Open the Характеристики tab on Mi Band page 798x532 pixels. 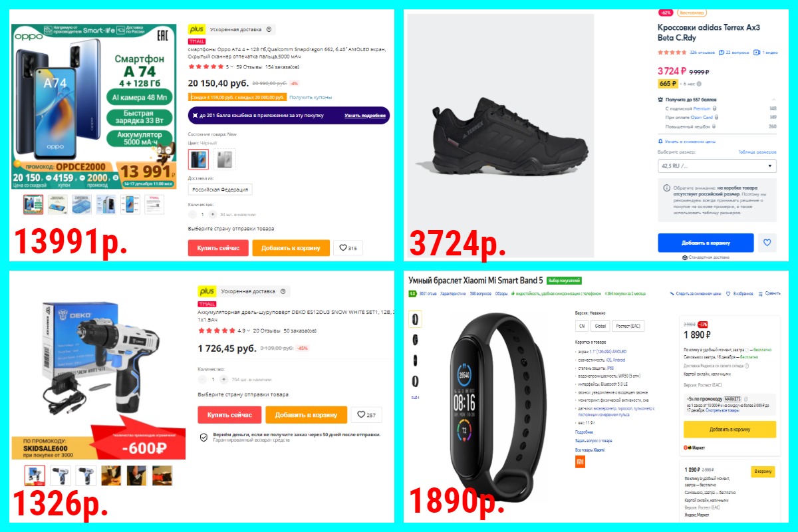tap(452, 293)
